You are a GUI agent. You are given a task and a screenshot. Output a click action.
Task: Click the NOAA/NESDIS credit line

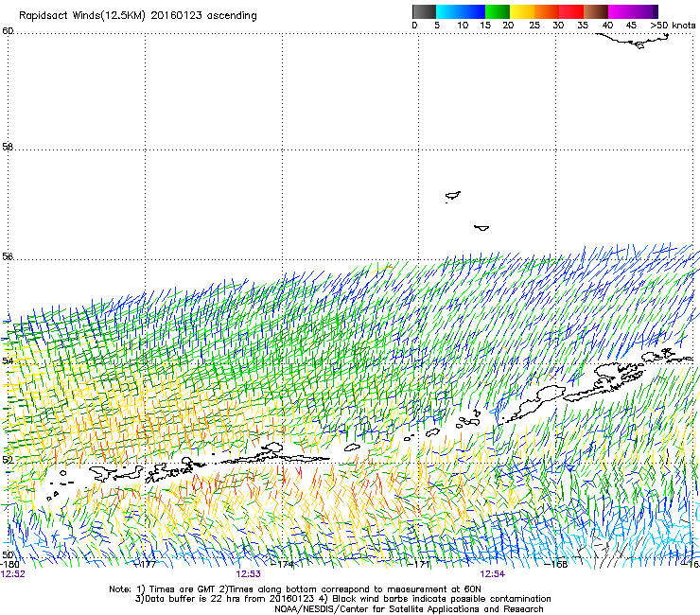[x=409, y=609]
